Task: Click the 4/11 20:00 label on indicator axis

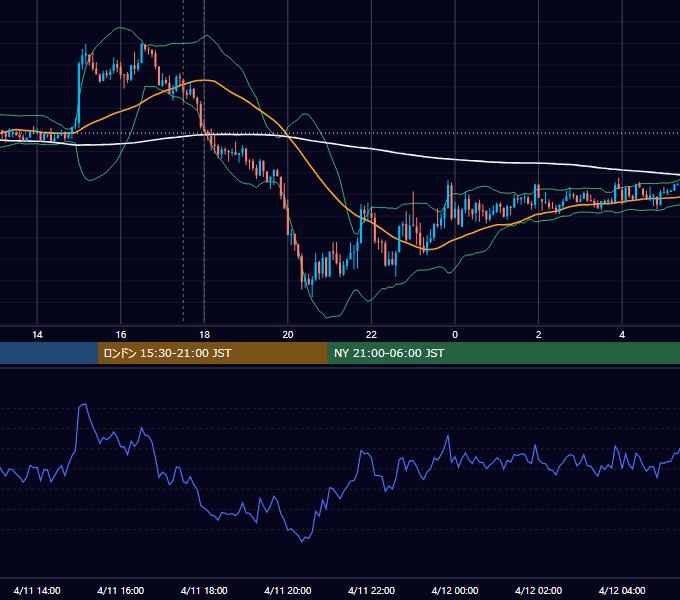Action: (x=288, y=590)
